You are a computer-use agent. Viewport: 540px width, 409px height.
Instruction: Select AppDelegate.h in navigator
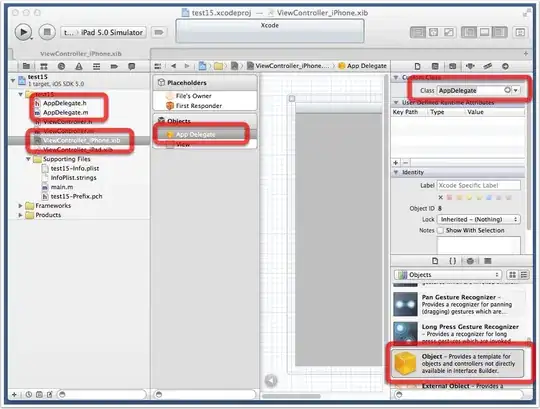click(x=64, y=103)
